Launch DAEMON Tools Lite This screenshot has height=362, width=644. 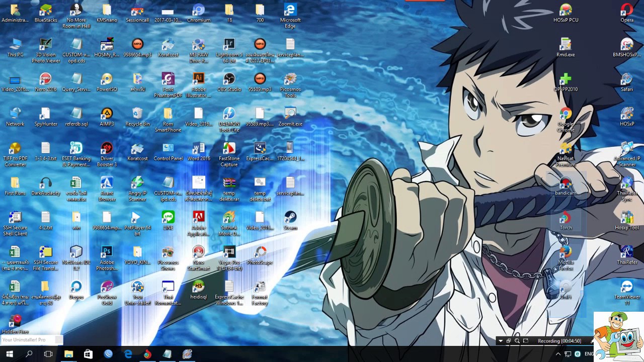pyautogui.click(x=229, y=120)
